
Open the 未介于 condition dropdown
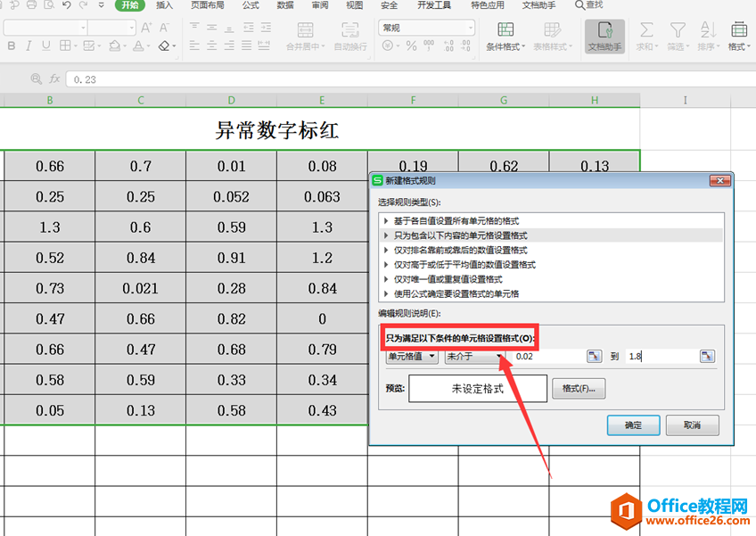tap(474, 357)
